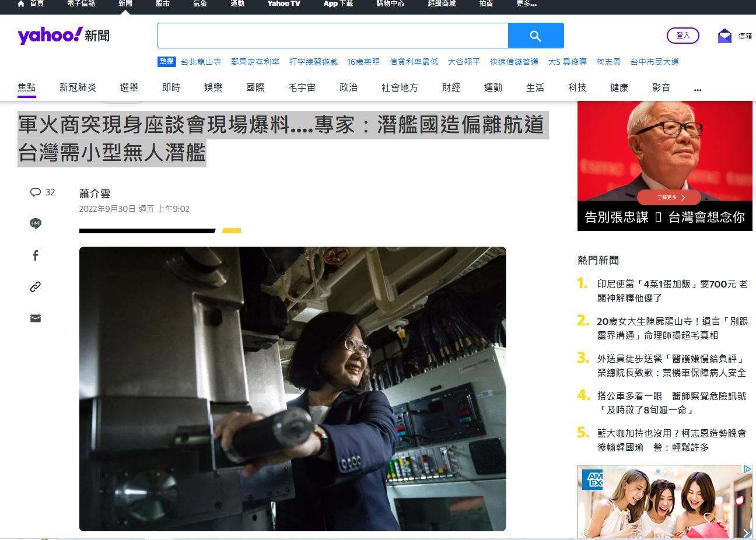Copy article link chain icon
756x540 pixels.
coord(36,287)
